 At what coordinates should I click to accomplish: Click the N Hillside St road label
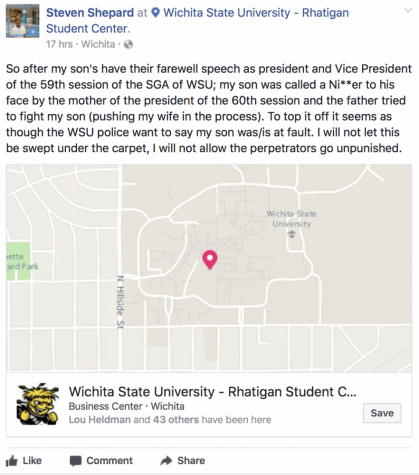(x=120, y=302)
